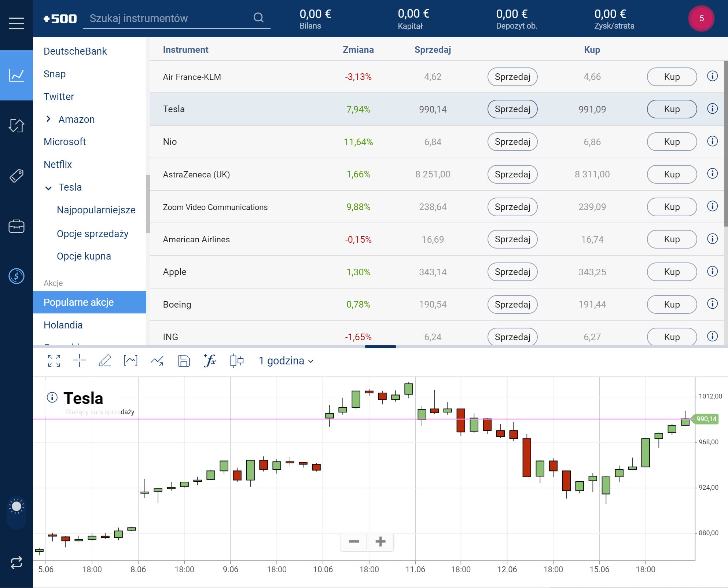The image size is (728, 588).
Task: Zoom in the chart with plus
Action: point(380,541)
